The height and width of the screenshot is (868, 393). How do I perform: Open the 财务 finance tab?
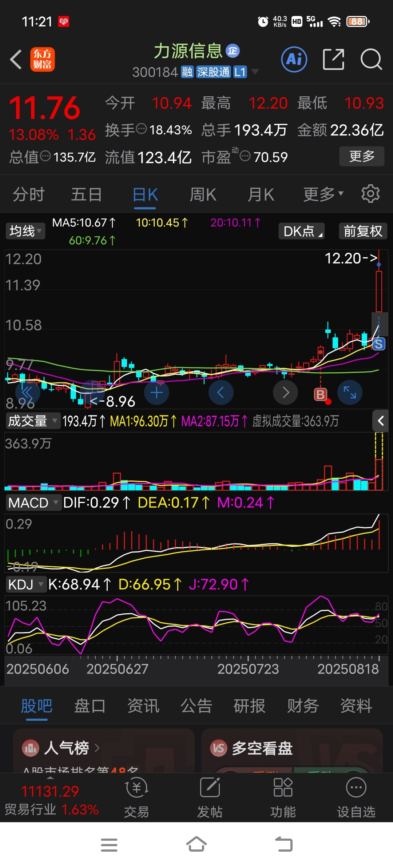click(303, 706)
